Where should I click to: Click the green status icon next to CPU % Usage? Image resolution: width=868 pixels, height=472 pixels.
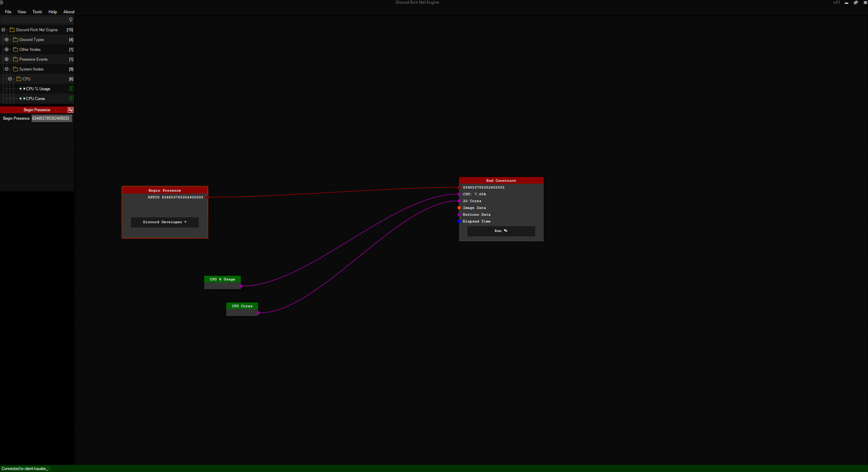(71, 89)
